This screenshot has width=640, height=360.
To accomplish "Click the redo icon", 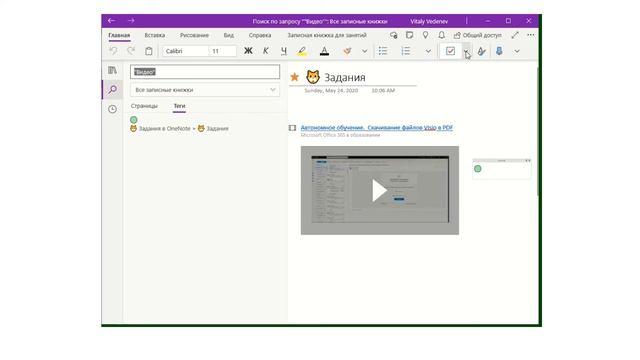I will [131, 51].
